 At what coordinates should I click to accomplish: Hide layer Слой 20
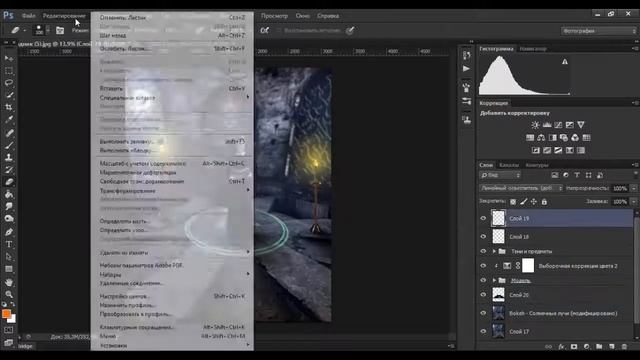point(483,295)
